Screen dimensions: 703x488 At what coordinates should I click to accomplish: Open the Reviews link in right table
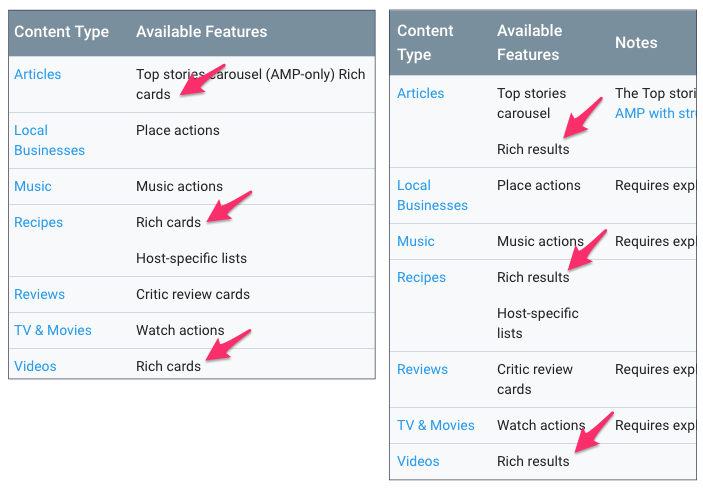pyautogui.click(x=422, y=369)
